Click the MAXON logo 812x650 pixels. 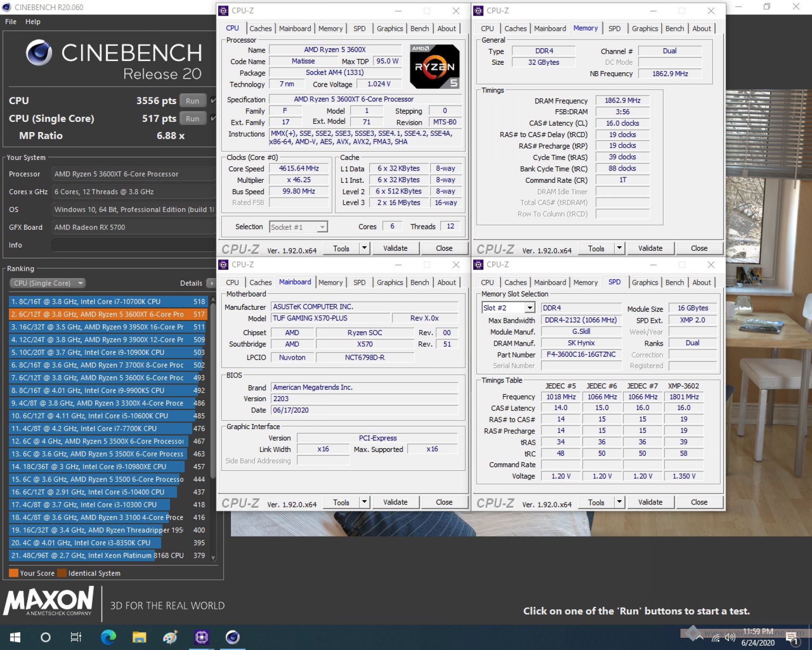[49, 601]
